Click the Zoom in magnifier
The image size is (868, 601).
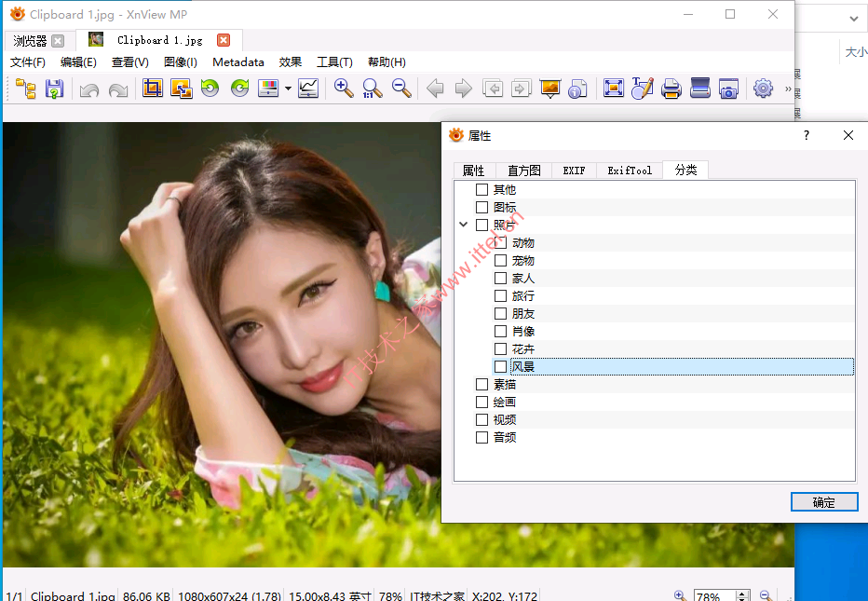[344, 89]
